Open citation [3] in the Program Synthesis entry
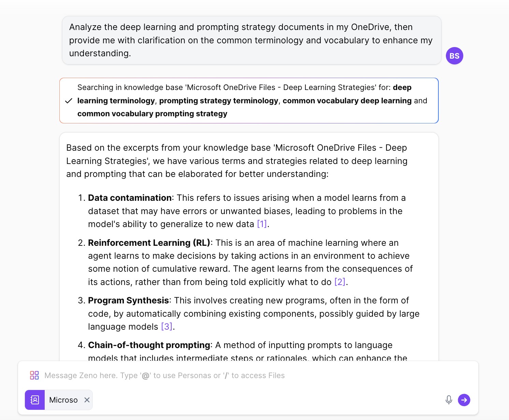This screenshot has width=509, height=420. pos(166,326)
